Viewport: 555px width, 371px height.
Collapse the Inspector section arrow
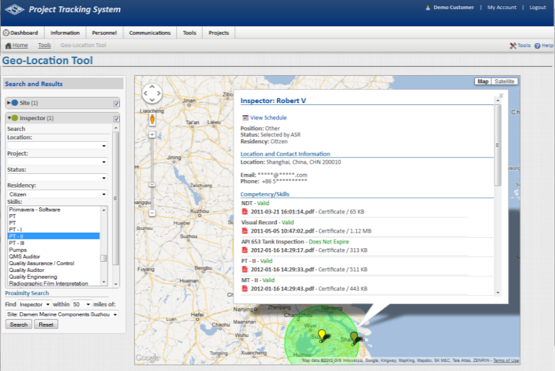9,118
